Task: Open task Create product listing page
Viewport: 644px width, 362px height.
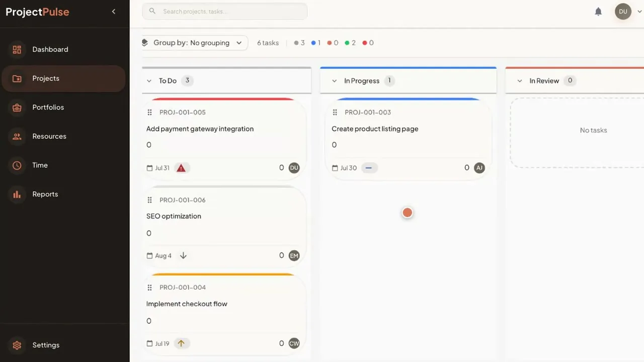Action: 375,129
